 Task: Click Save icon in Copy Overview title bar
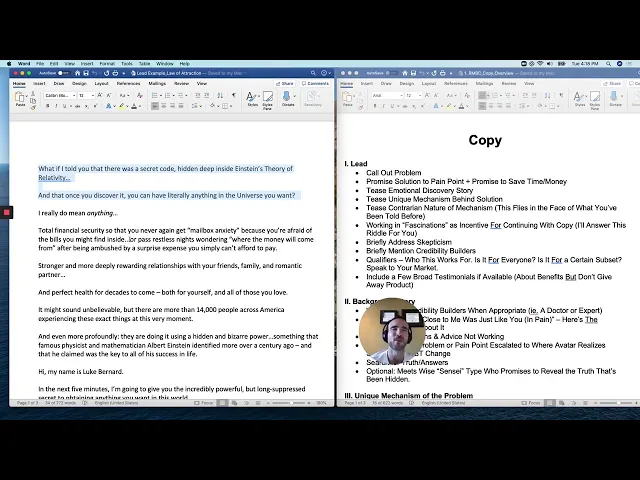(413, 73)
